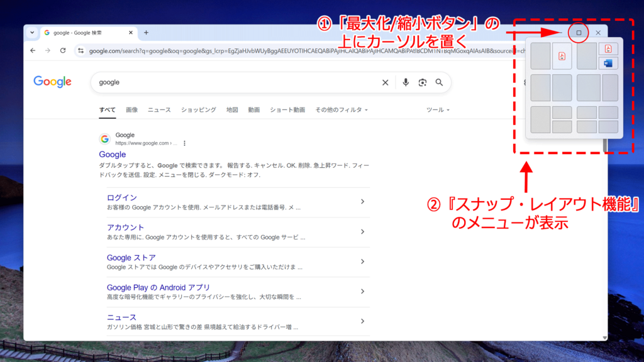This screenshot has width=644, height=362.
Task: Open a new tab with the plus button
Action: 146,33
